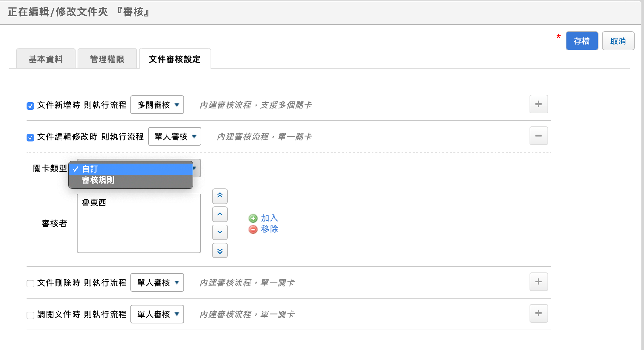The height and width of the screenshot is (350, 644).
Task: Expand 文件刪除時 settings with plus icon
Action: 539,282
